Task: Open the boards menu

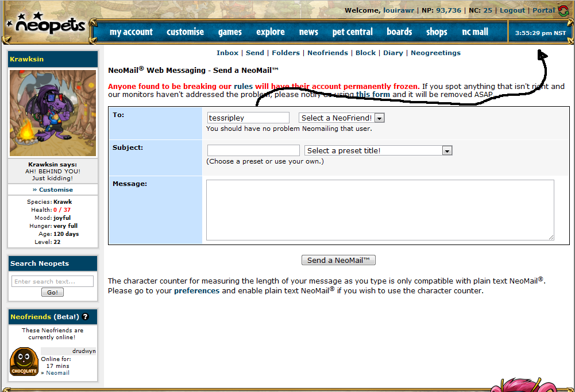Action: point(399,32)
